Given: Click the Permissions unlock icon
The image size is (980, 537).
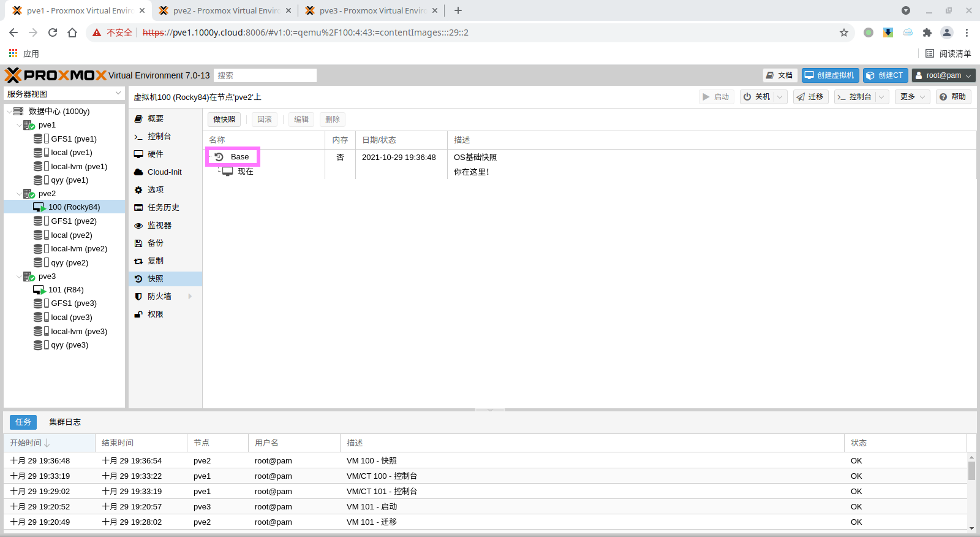Looking at the screenshot, I should click(x=138, y=314).
